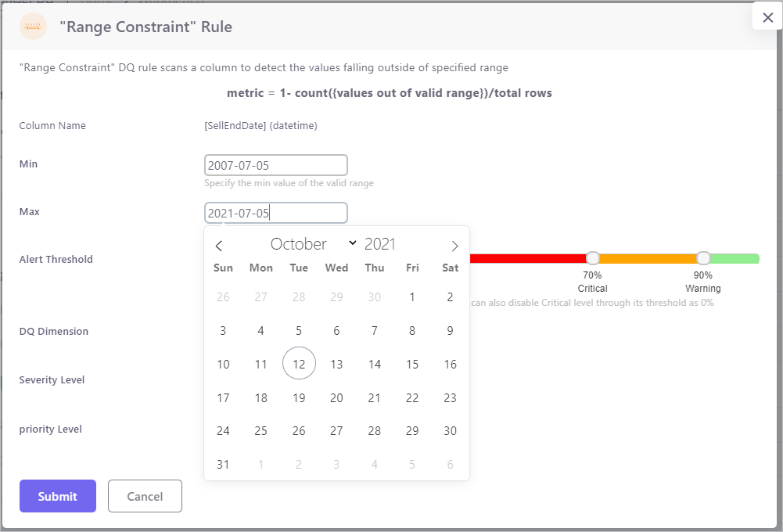Click the Max date input field
The width and height of the screenshot is (783, 532).
[275, 213]
